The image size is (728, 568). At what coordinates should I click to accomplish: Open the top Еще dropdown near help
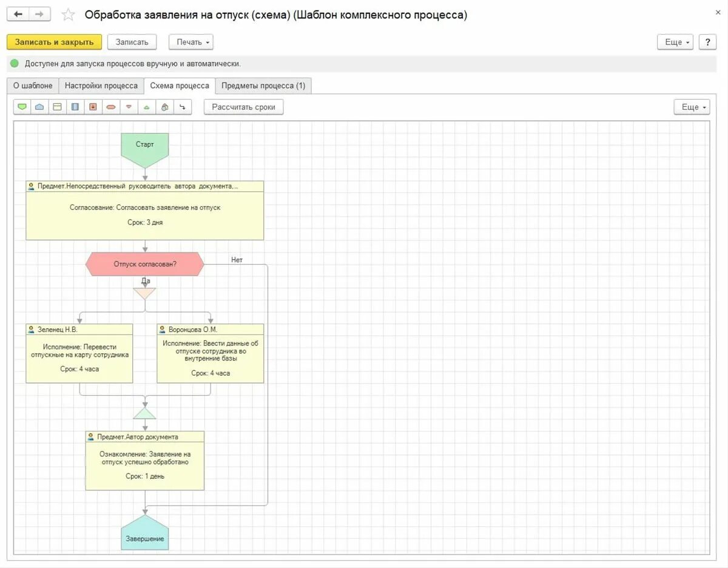click(675, 42)
